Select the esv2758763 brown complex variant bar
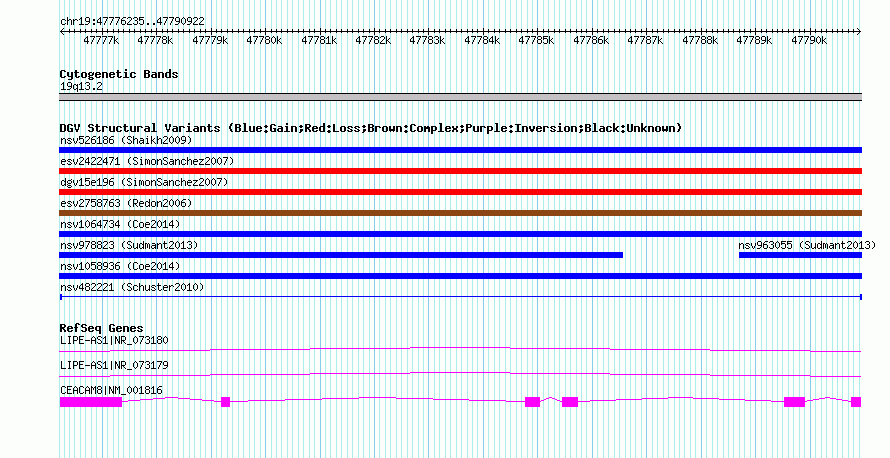Image resolution: width=890 pixels, height=458 pixels. point(460,213)
